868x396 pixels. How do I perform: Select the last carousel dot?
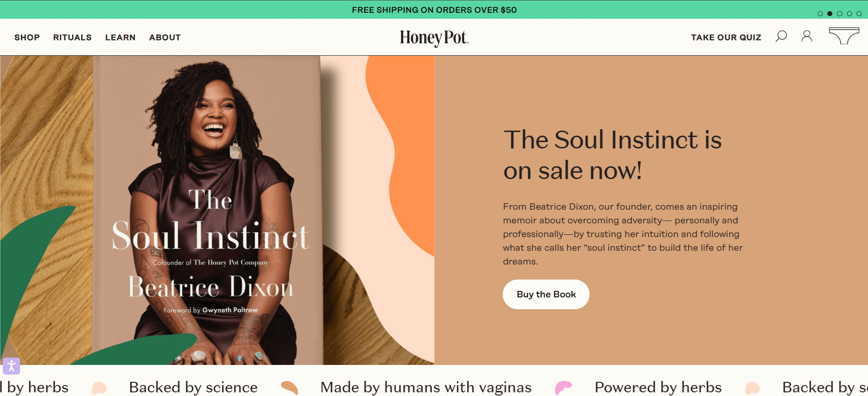(x=859, y=14)
